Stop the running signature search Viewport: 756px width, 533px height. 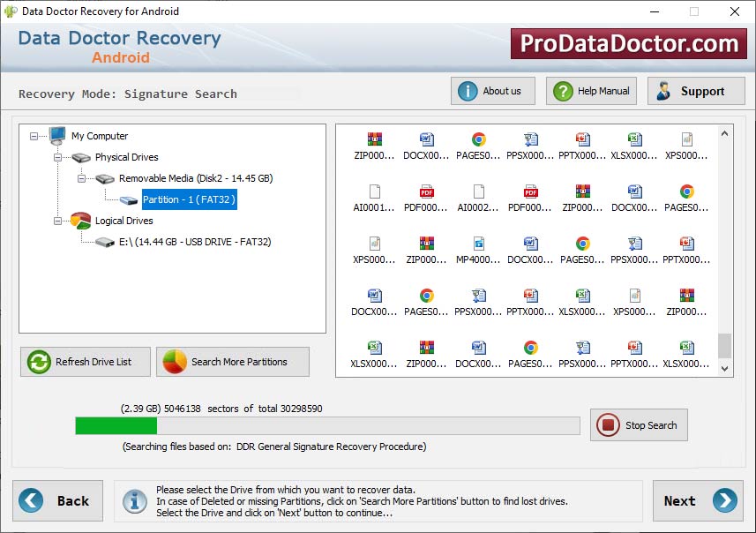coord(638,424)
